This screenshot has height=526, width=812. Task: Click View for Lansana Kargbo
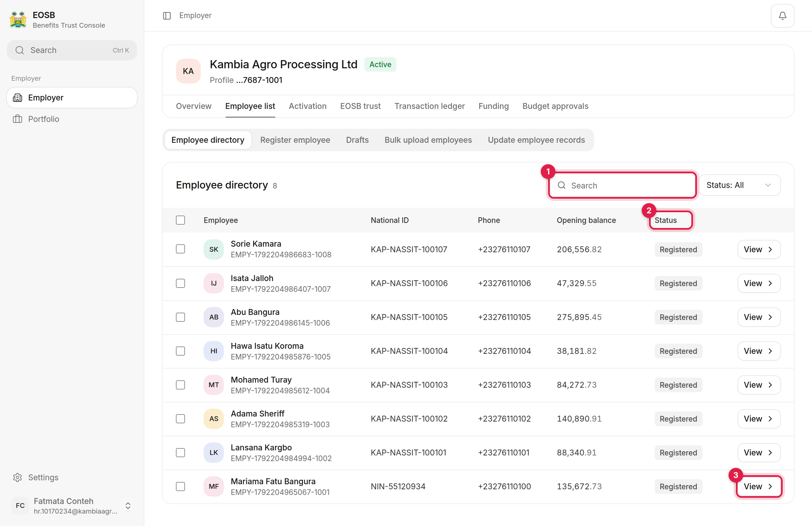[759, 453]
